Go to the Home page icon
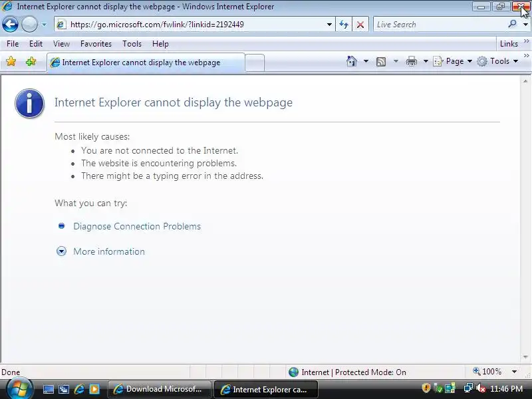Image resolution: width=532 pixels, height=399 pixels. pyautogui.click(x=352, y=61)
